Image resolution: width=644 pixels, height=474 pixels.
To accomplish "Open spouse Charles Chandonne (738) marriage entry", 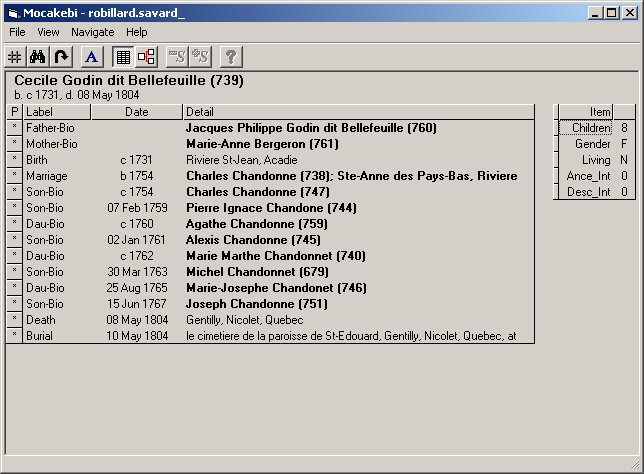I will tap(352, 176).
